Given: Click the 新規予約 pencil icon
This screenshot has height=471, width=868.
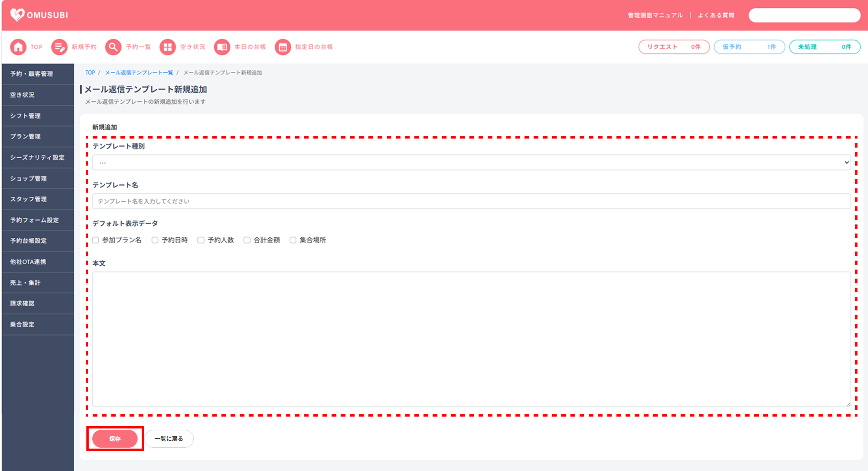Looking at the screenshot, I should pyautogui.click(x=59, y=47).
